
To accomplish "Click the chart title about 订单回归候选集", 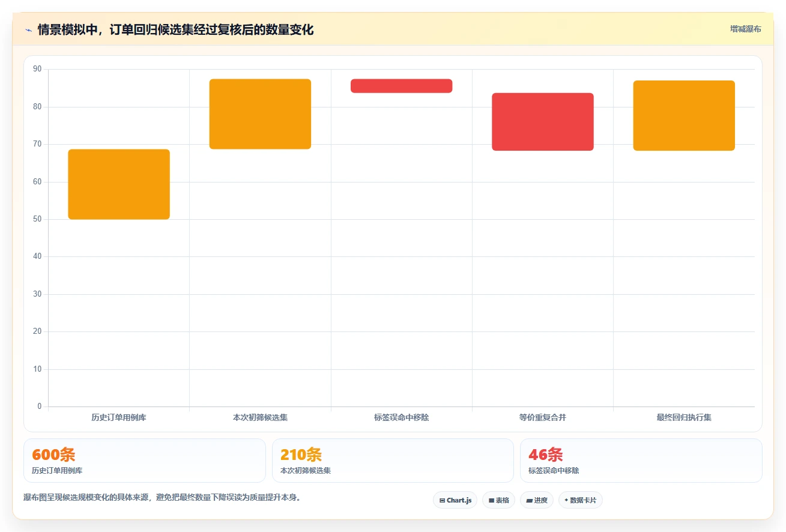I will pos(175,29).
